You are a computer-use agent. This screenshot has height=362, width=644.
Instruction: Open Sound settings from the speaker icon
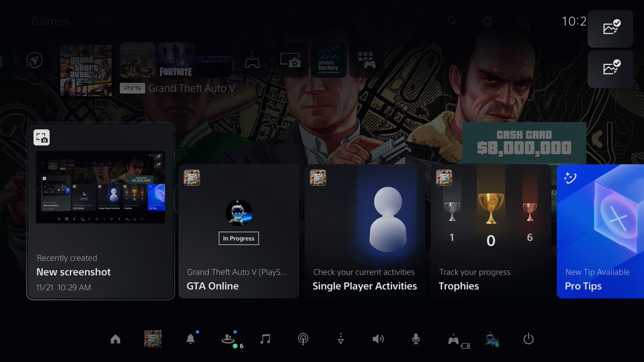pos(378,338)
